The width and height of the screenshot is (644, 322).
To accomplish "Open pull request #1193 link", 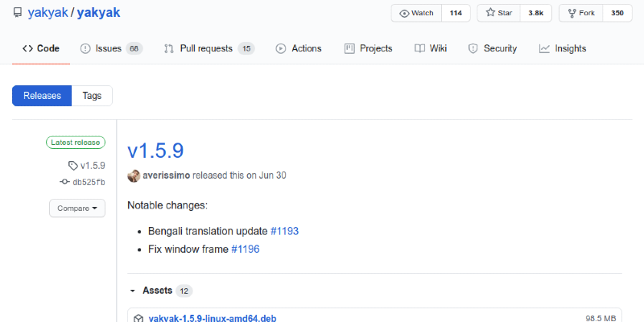I will click(x=284, y=231).
